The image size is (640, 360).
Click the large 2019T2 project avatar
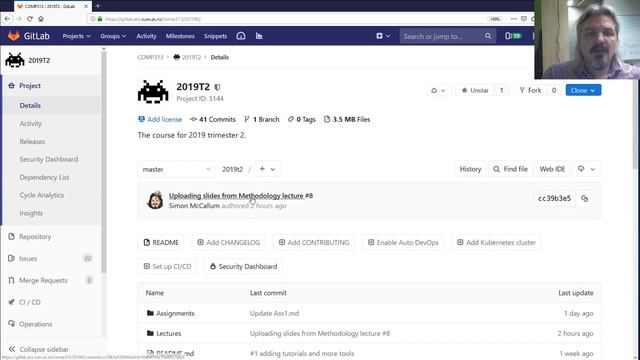click(x=153, y=91)
